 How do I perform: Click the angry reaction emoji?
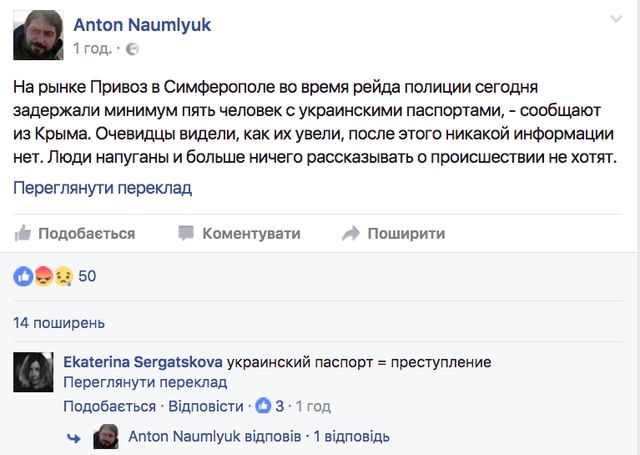tap(42, 276)
